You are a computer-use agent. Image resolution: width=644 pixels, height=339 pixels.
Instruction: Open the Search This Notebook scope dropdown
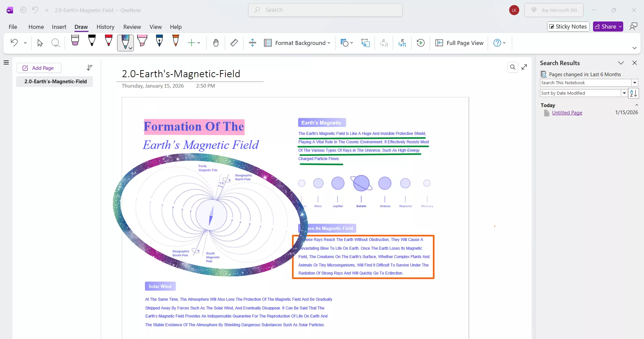(x=635, y=83)
